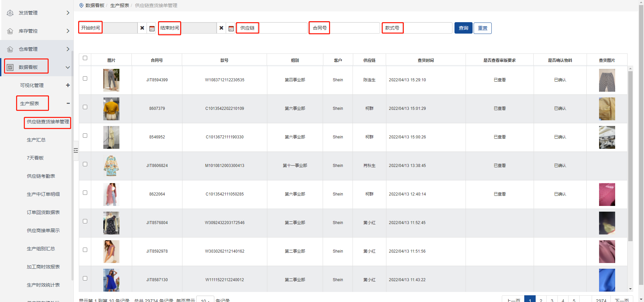Collapse the 数据看板 menu chevron
Image resolution: width=644 pixels, height=302 pixels.
point(68,67)
